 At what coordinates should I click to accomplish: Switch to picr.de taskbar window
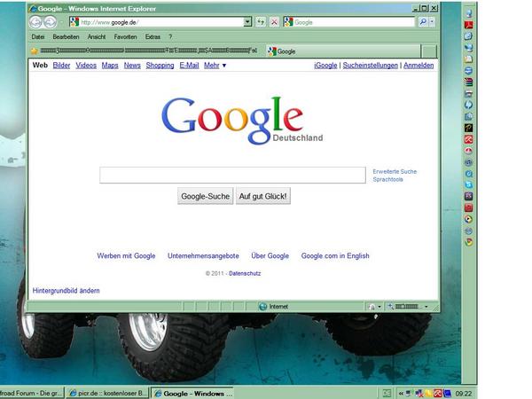tap(106, 393)
